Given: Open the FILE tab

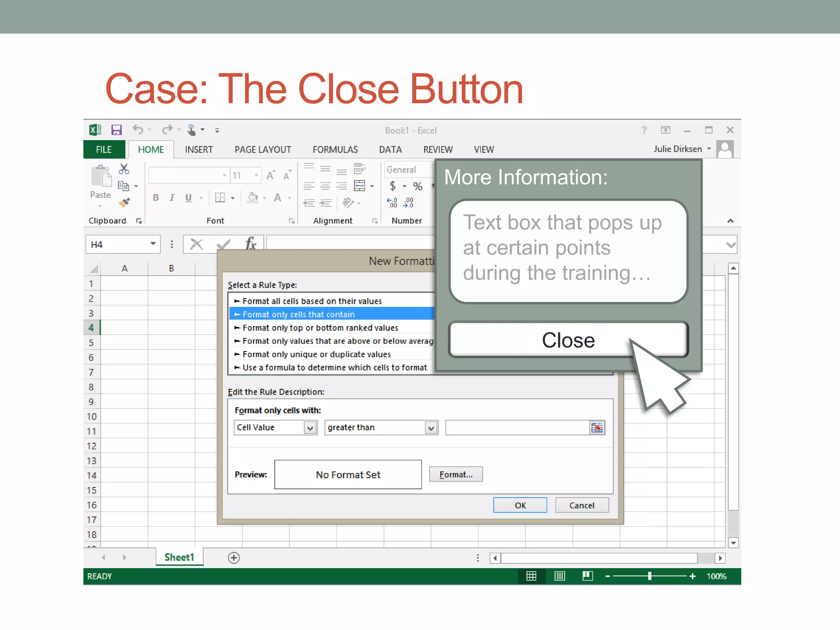Looking at the screenshot, I should pyautogui.click(x=104, y=149).
